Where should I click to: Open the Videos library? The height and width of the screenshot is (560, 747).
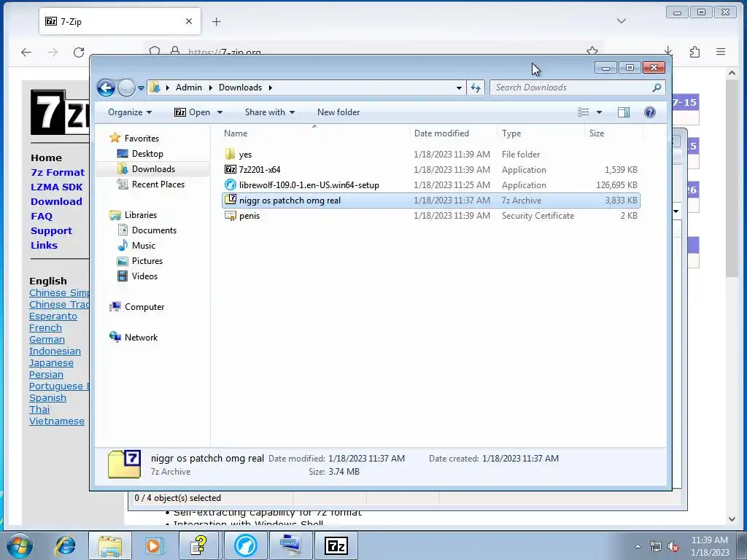click(144, 276)
